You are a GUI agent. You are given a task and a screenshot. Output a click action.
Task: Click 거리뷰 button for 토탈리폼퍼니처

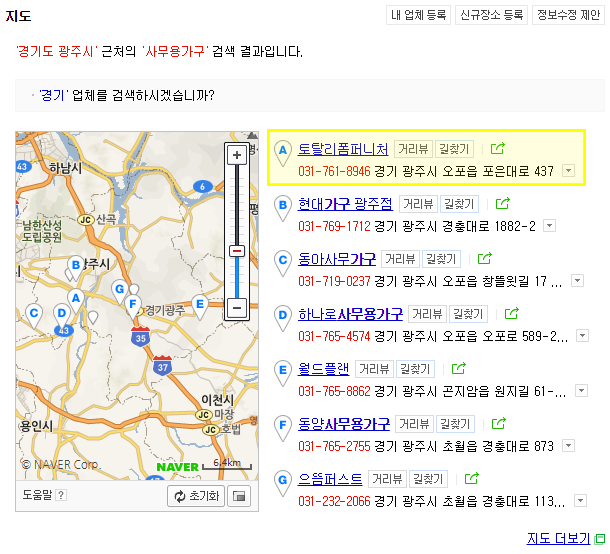point(413,149)
